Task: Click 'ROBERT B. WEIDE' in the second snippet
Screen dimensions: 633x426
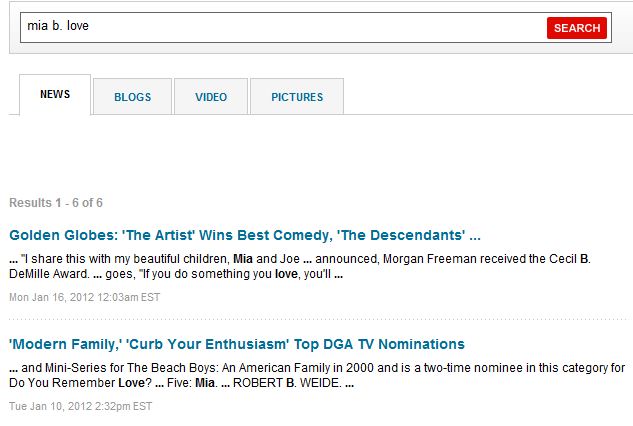Action: pyautogui.click(x=287, y=383)
